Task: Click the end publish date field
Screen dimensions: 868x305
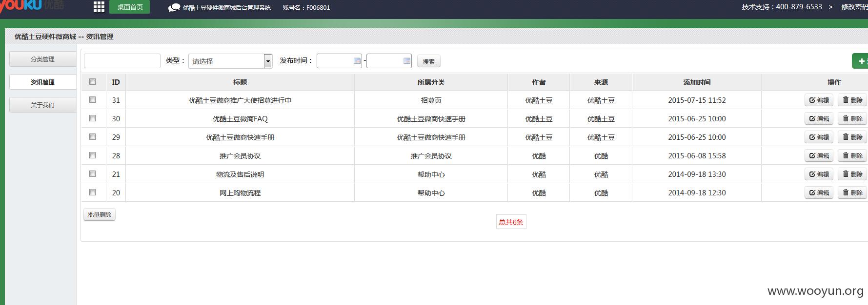Action: [389, 61]
